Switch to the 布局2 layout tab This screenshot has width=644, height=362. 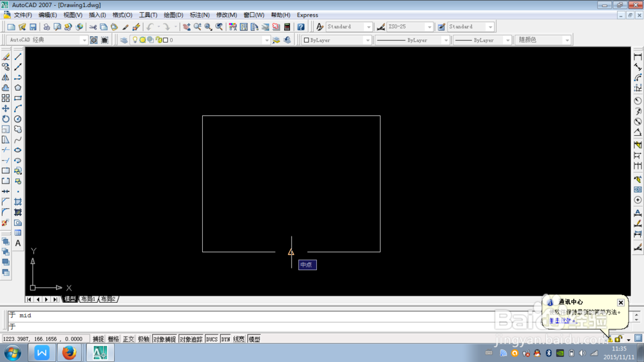pos(108,299)
